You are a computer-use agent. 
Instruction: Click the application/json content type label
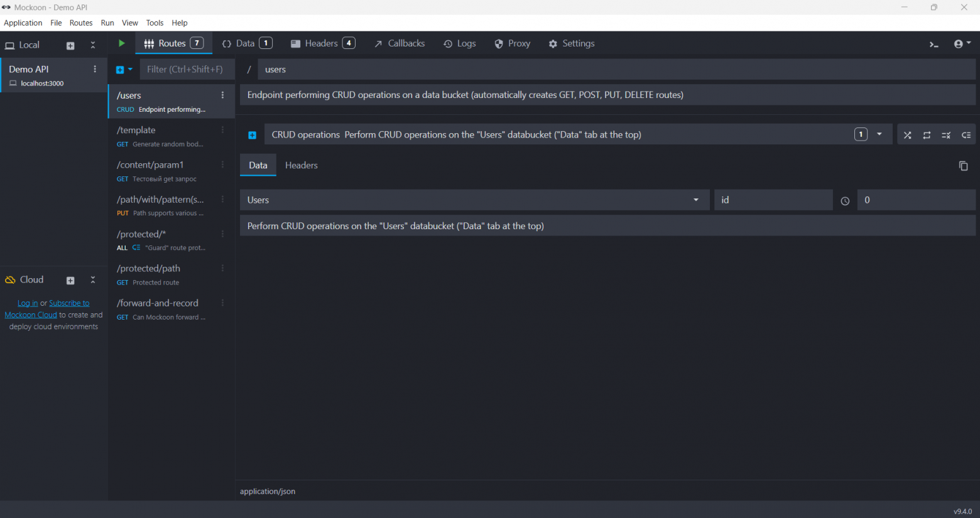point(268,492)
